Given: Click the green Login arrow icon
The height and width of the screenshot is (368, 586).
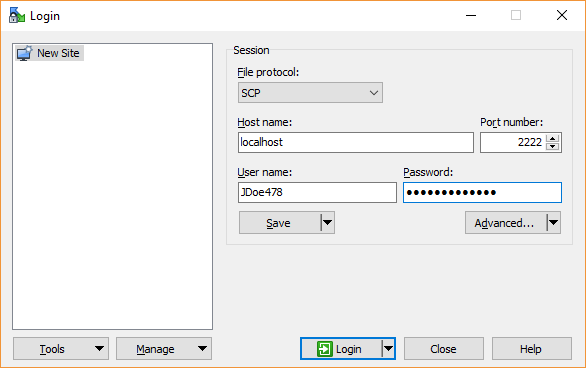Looking at the screenshot, I should click(x=324, y=349).
